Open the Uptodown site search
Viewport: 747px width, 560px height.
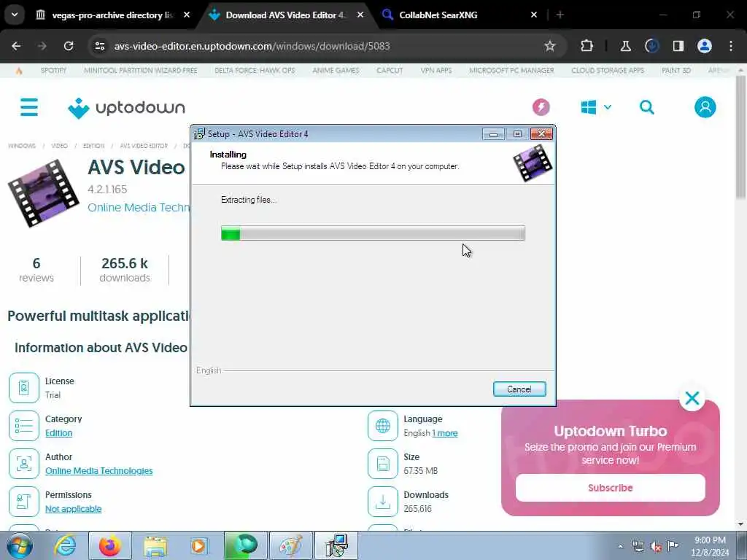tap(646, 107)
